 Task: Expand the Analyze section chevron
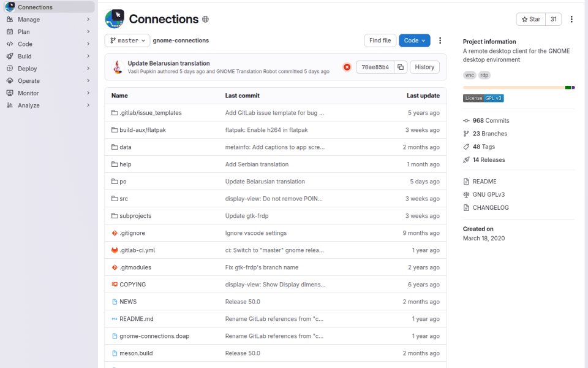pyautogui.click(x=88, y=105)
